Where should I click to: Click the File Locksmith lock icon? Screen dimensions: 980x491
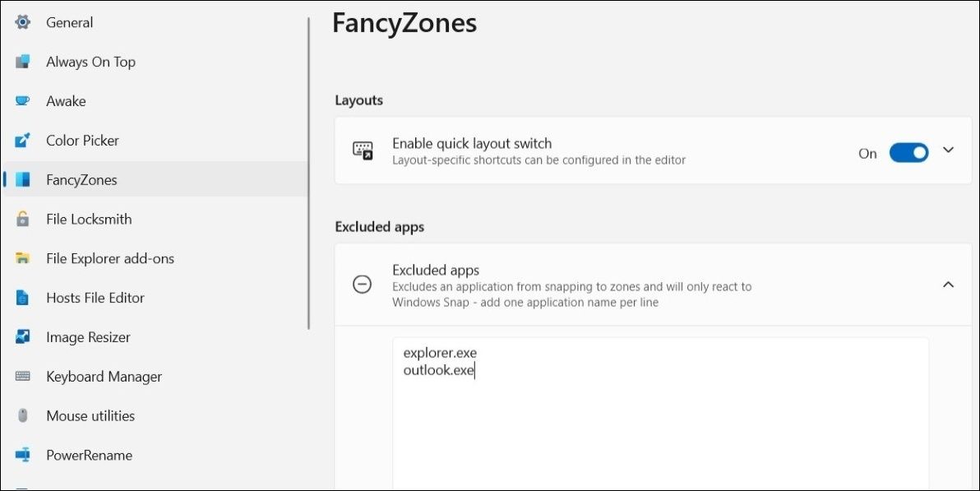click(22, 219)
